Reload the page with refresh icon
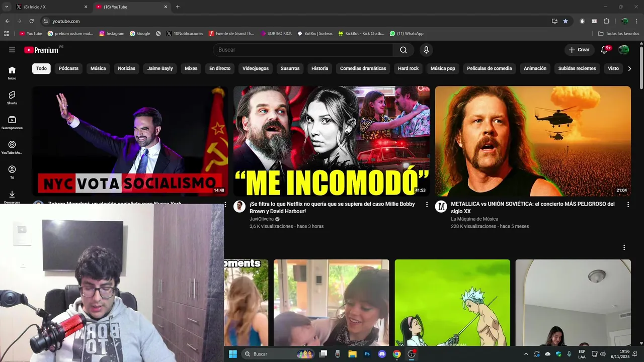 tap(31, 21)
